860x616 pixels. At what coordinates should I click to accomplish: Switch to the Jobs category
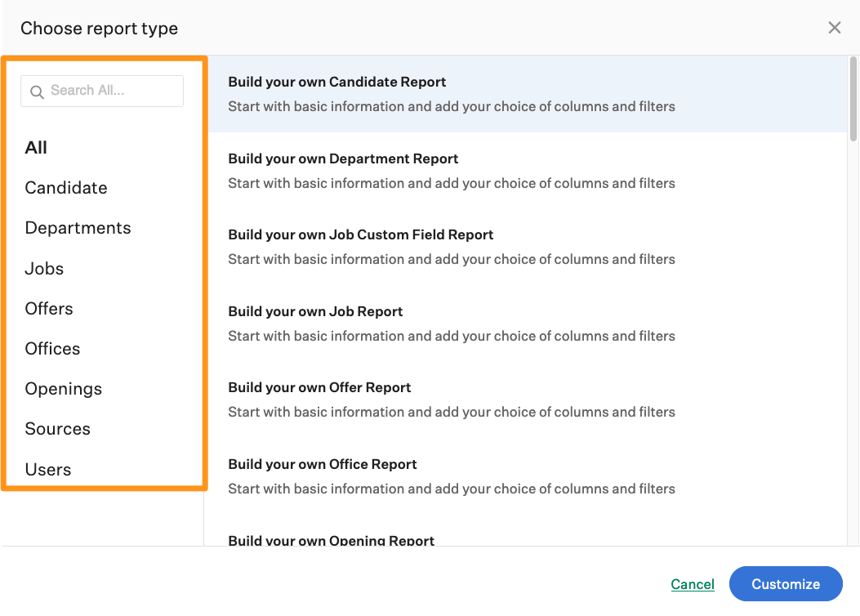click(44, 268)
